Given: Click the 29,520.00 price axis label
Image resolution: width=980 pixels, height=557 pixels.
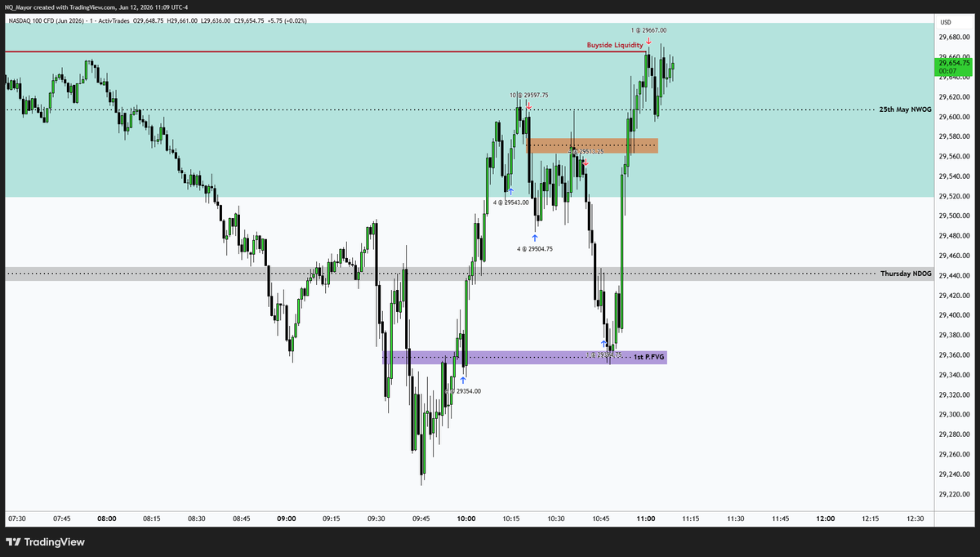Looking at the screenshot, I should click(x=954, y=196).
